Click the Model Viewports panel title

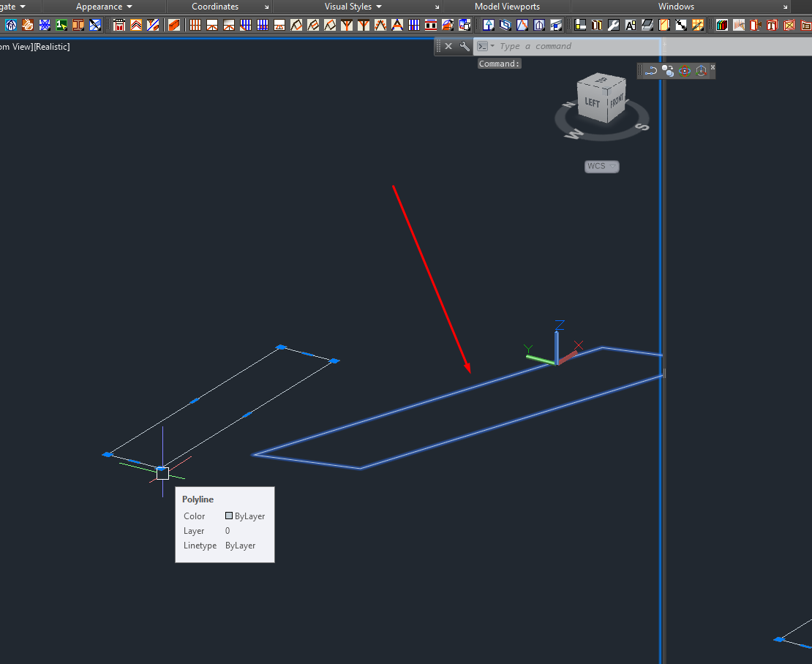(x=507, y=7)
